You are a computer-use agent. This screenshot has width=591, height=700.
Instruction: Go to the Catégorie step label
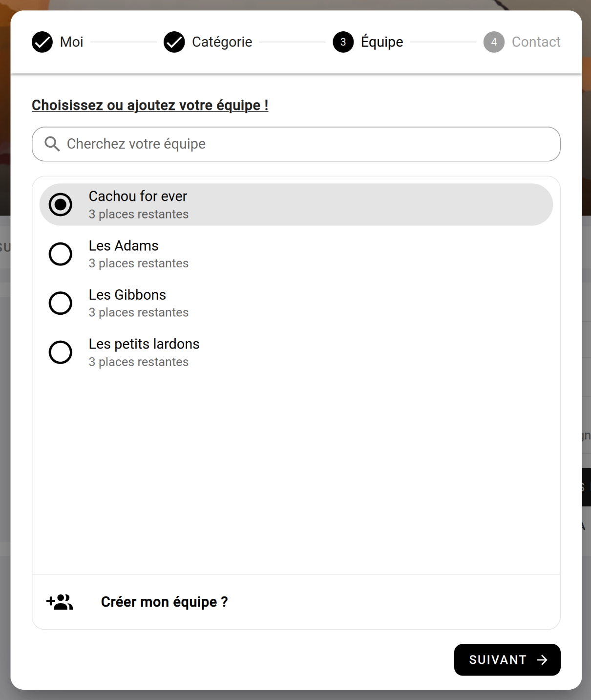[x=222, y=42]
